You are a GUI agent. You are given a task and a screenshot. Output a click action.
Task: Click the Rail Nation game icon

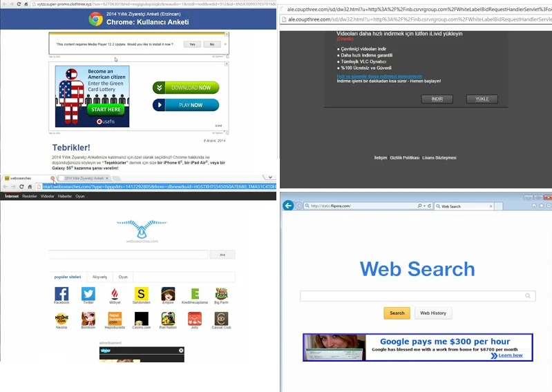[168, 319]
